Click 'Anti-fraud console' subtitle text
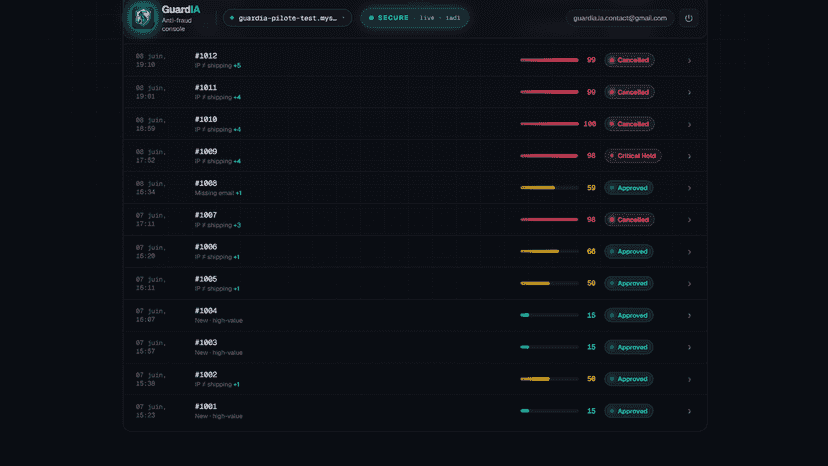The width and height of the screenshot is (828, 466). [177, 25]
